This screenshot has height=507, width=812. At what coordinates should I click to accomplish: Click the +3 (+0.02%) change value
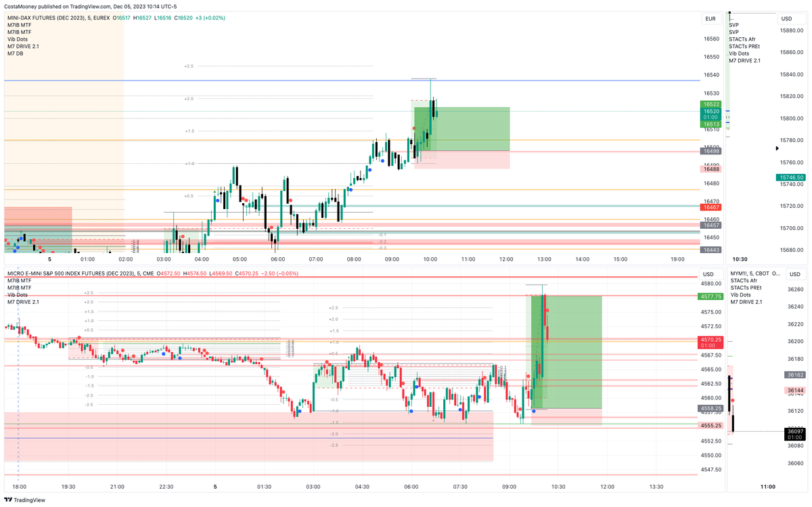click(211, 18)
